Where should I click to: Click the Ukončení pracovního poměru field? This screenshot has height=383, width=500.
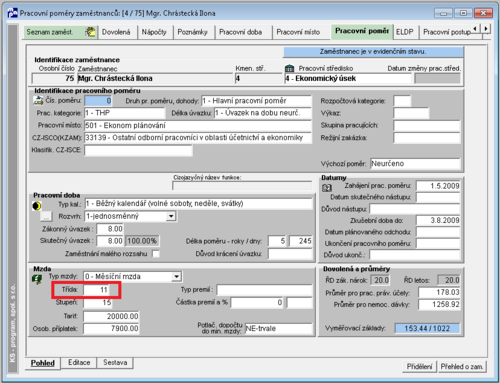(438, 243)
